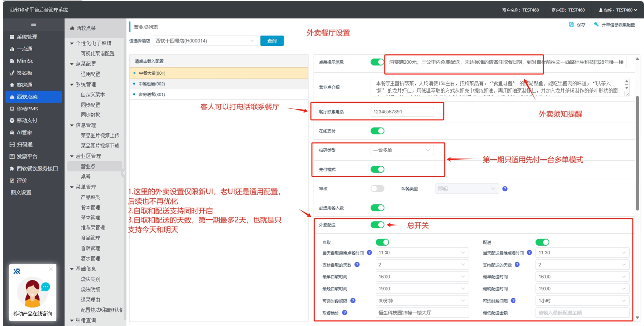Select 桌号 under 营业区管理
This screenshot has height=326, width=644.
[x=86, y=177]
